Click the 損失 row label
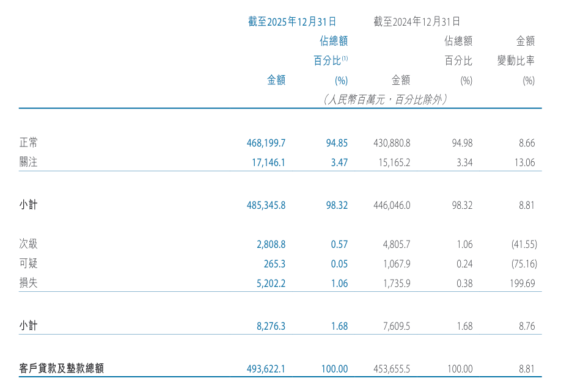583x392 pixels. (28, 283)
